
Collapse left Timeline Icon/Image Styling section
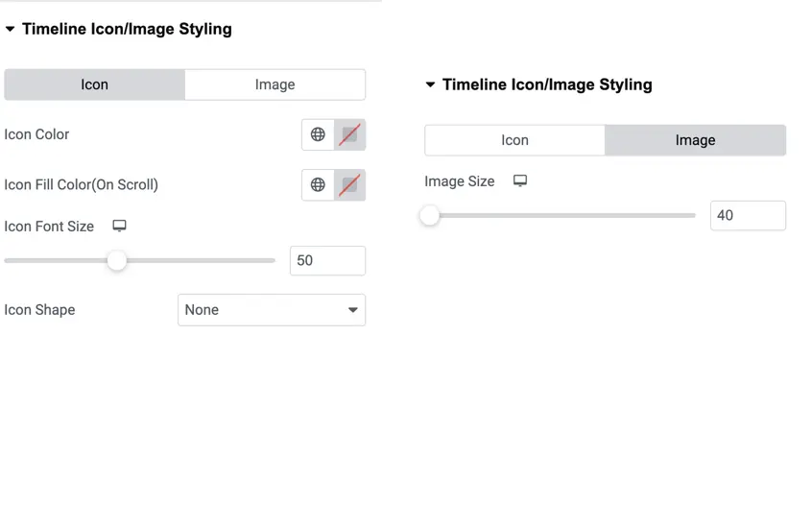pyautogui.click(x=10, y=29)
